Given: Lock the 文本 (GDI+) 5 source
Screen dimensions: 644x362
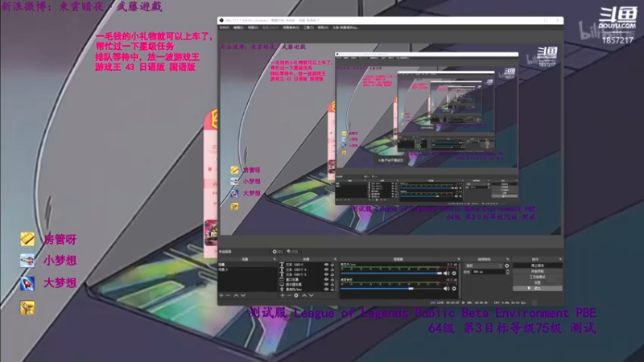Looking at the screenshot, I should coord(332,274).
